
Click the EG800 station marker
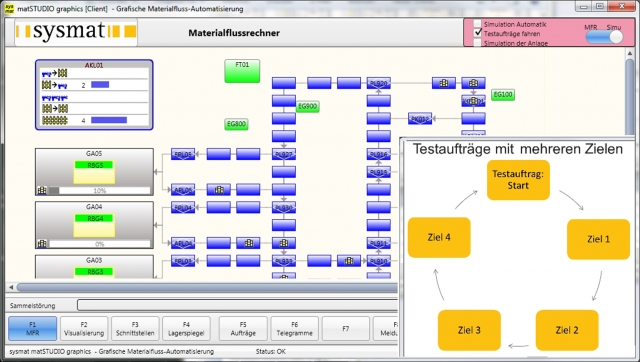(x=236, y=124)
